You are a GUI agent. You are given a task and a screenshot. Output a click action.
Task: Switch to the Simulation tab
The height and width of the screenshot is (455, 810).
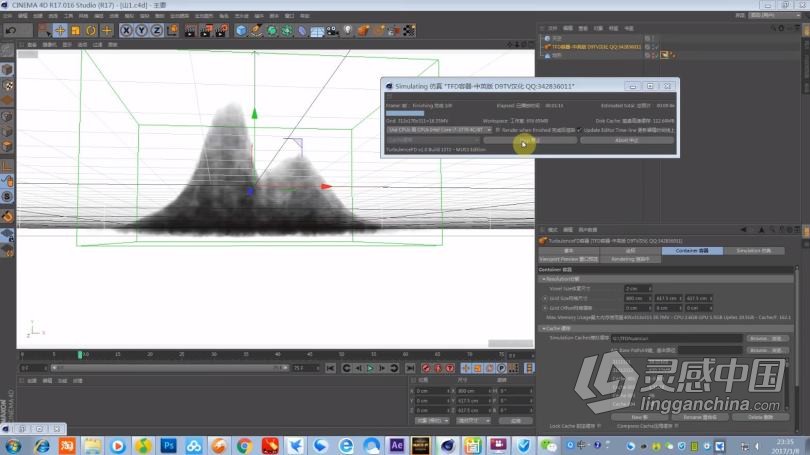tap(753, 250)
